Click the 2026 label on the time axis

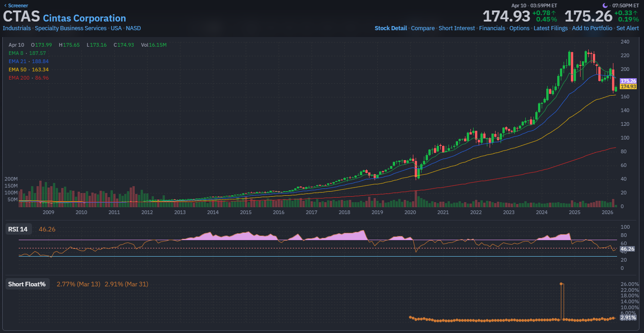pyautogui.click(x=607, y=212)
